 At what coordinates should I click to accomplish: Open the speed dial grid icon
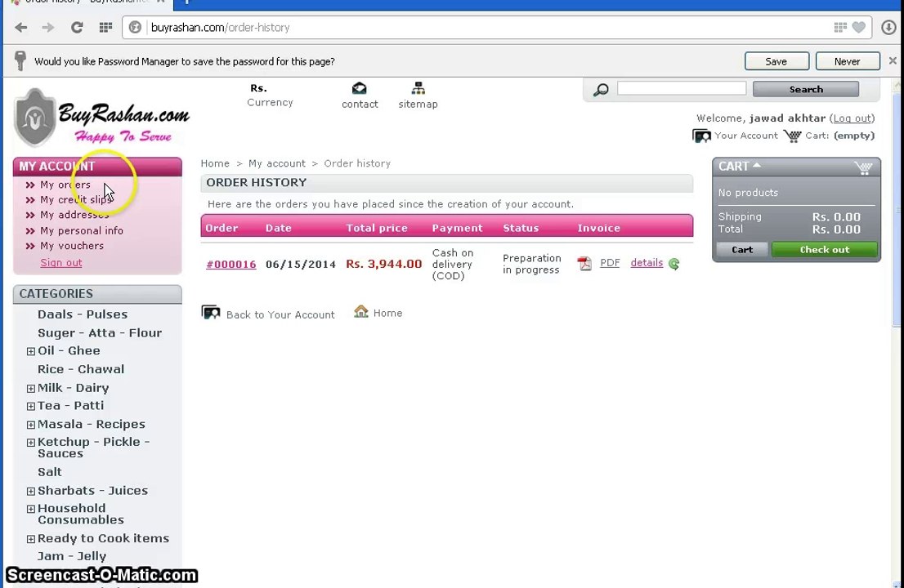click(x=105, y=27)
